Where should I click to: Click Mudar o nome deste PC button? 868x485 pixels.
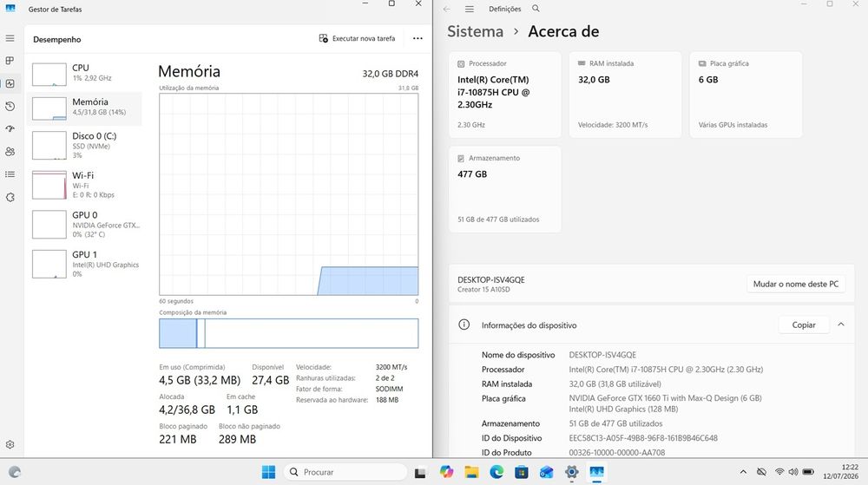click(x=795, y=284)
